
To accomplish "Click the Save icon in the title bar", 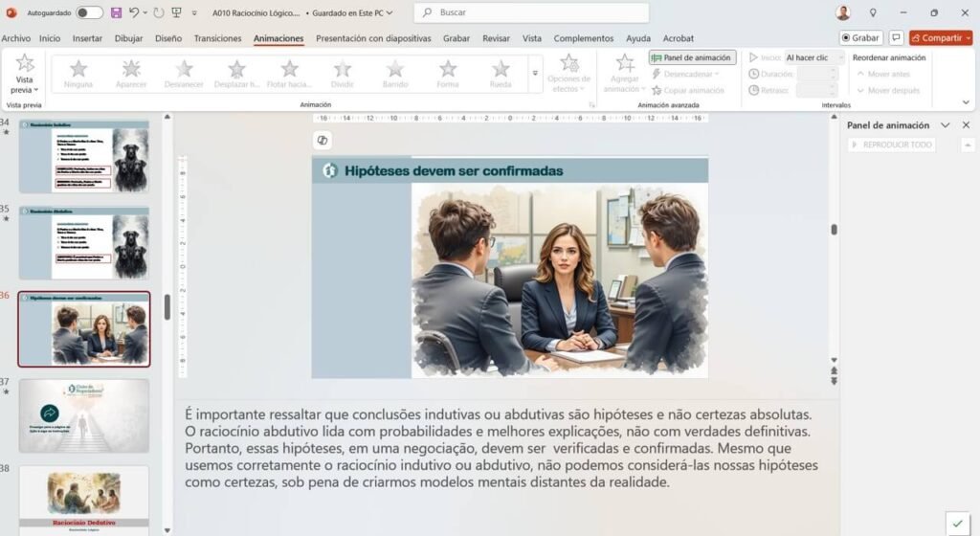I will click(x=116, y=12).
